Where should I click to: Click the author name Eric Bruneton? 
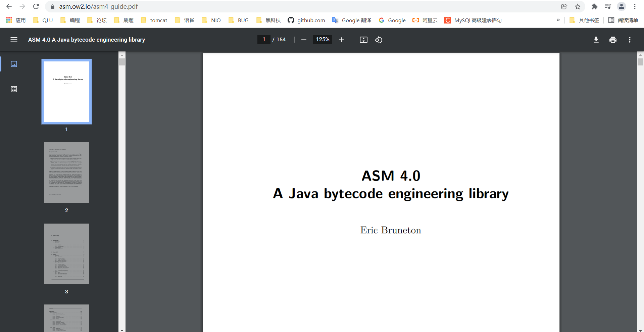(x=391, y=230)
